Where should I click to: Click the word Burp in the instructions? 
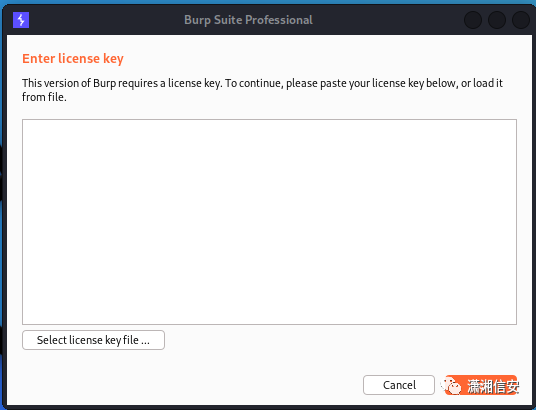point(105,83)
